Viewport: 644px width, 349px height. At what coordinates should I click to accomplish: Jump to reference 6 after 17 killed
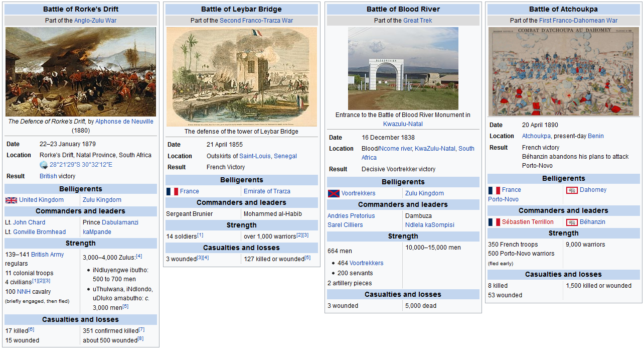point(31,329)
